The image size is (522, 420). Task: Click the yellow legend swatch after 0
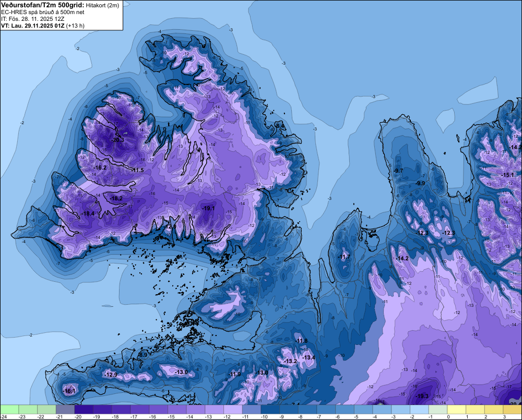coord(456,409)
